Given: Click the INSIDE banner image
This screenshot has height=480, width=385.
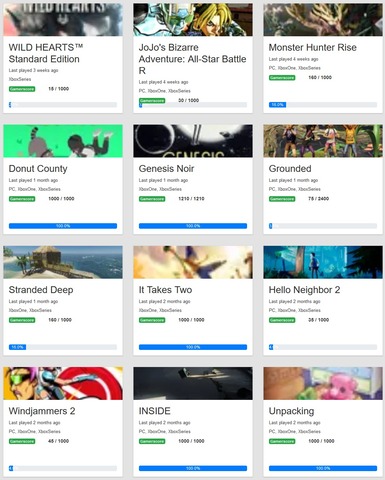Looking at the screenshot, I should point(193,383).
